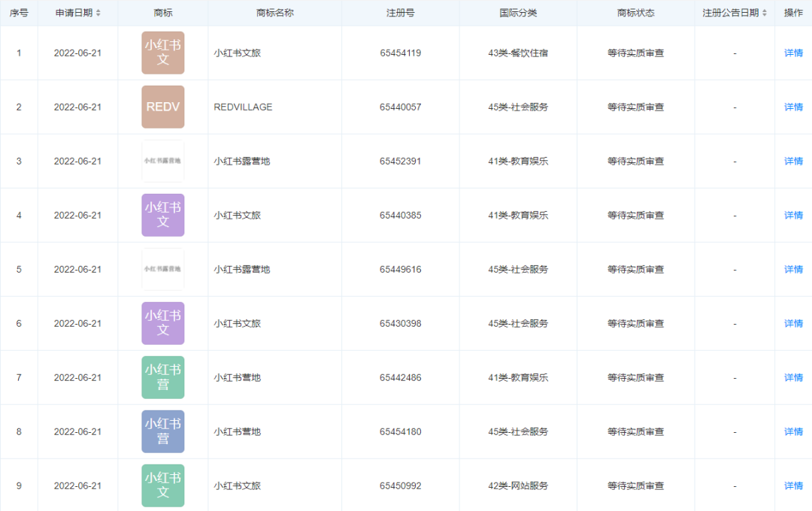The height and width of the screenshot is (511, 812).
Task: Show 详情 for registration 65454180
Action: pos(793,432)
